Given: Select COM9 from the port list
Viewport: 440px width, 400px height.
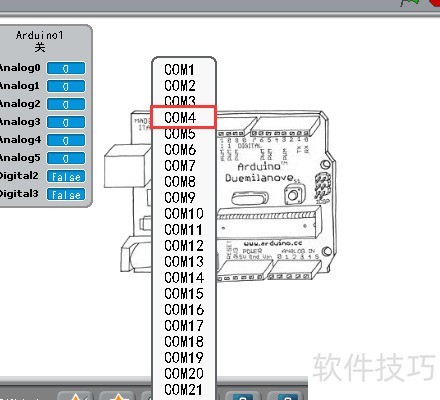Looking at the screenshot, I should tap(180, 198).
